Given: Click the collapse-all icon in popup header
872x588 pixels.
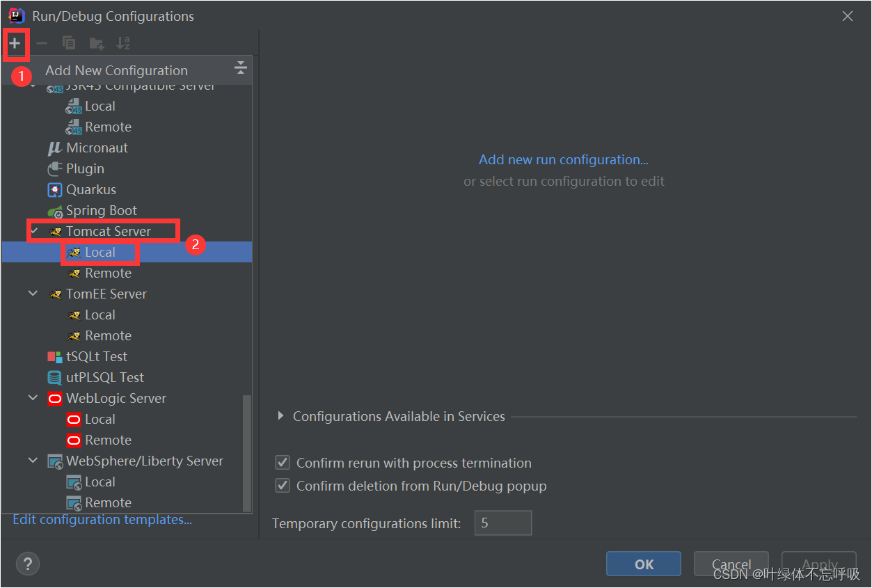Looking at the screenshot, I should point(240,67).
